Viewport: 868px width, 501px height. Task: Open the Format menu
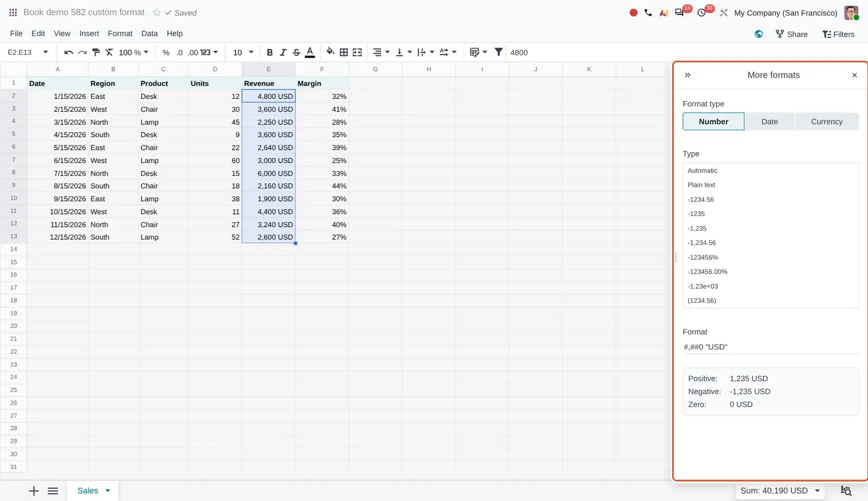(120, 33)
